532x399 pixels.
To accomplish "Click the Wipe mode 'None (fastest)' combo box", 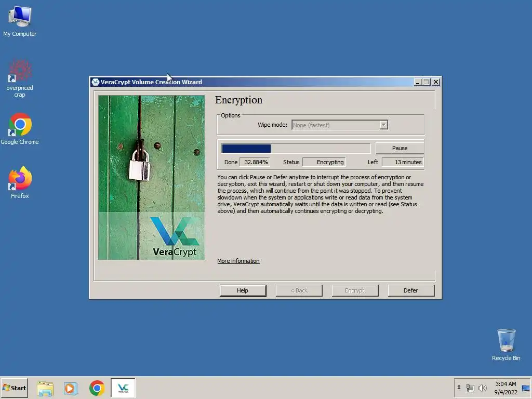I will 340,125.
